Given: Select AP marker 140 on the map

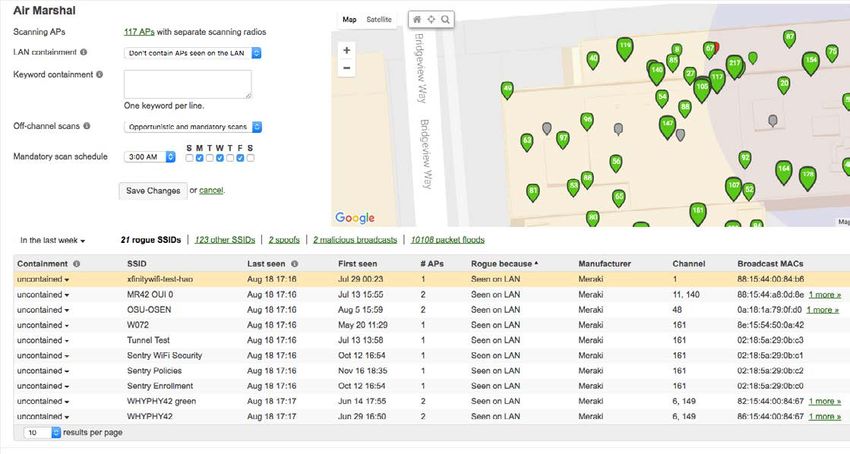Looking at the screenshot, I should tap(657, 72).
